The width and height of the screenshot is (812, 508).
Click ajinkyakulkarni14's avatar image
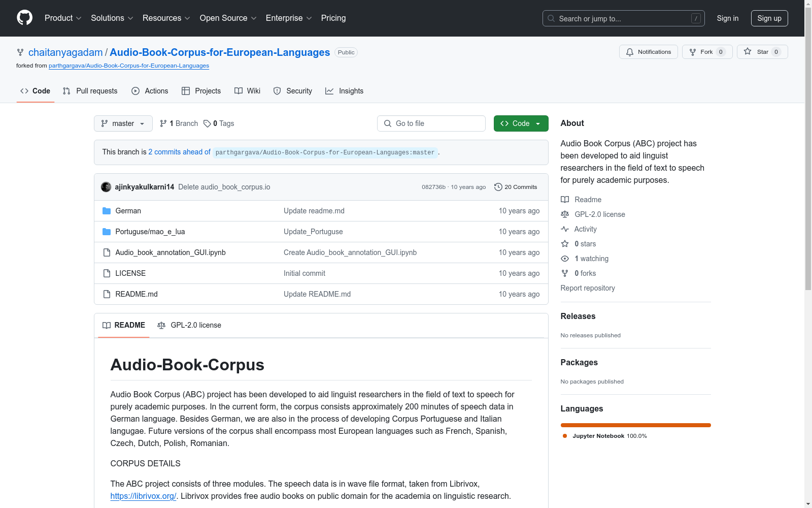tap(106, 187)
